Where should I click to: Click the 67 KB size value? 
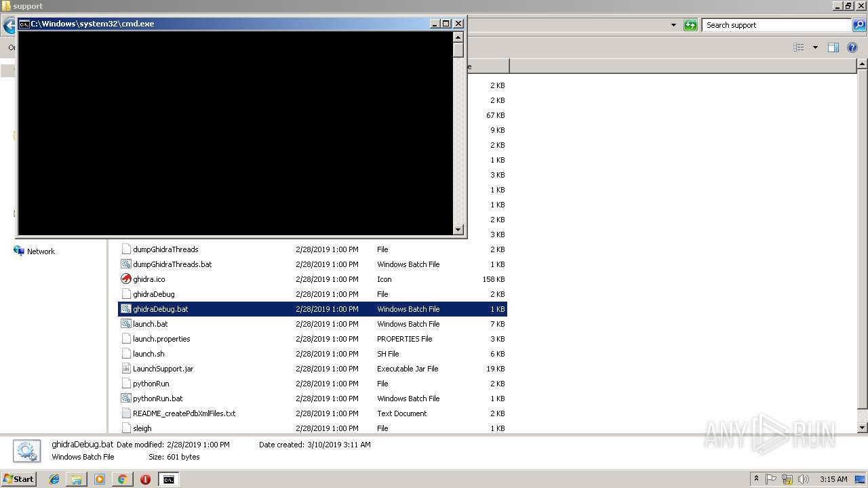click(495, 115)
